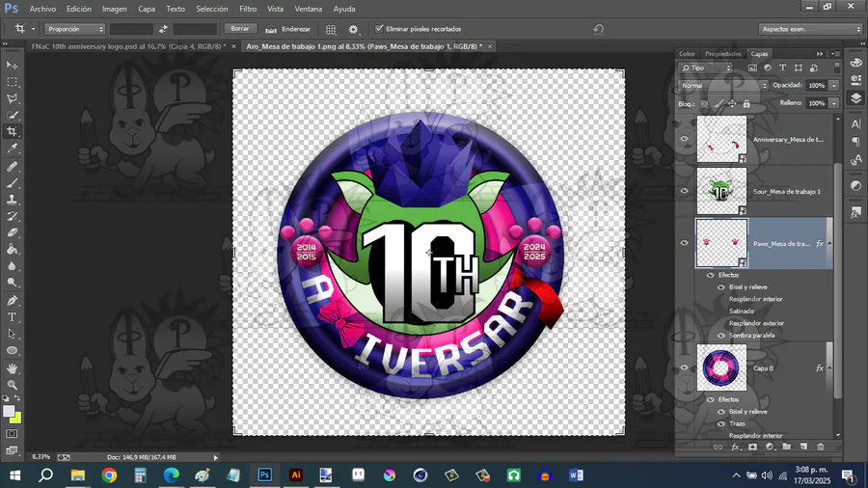The width and height of the screenshot is (868, 488).
Task: Open Crop tool preset picker arrow
Action: pyautogui.click(x=33, y=29)
